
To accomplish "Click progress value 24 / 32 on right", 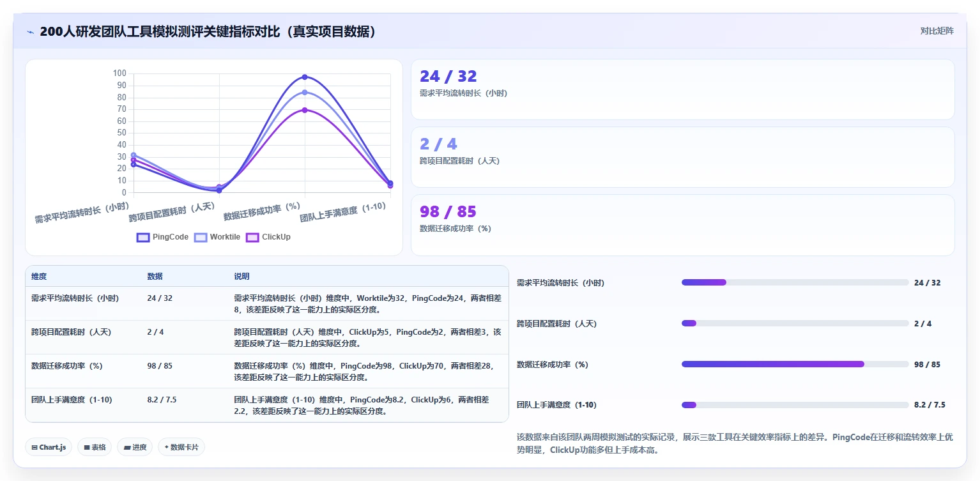I will pyautogui.click(x=927, y=282).
